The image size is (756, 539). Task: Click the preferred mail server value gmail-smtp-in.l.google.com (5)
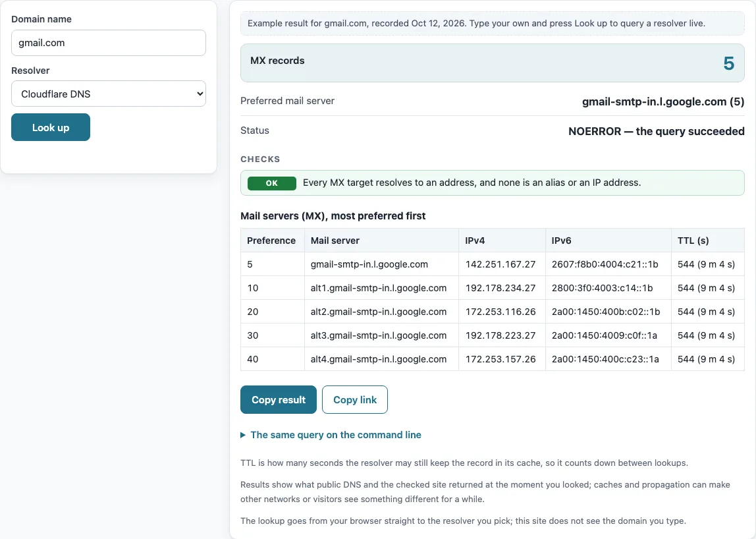(663, 102)
